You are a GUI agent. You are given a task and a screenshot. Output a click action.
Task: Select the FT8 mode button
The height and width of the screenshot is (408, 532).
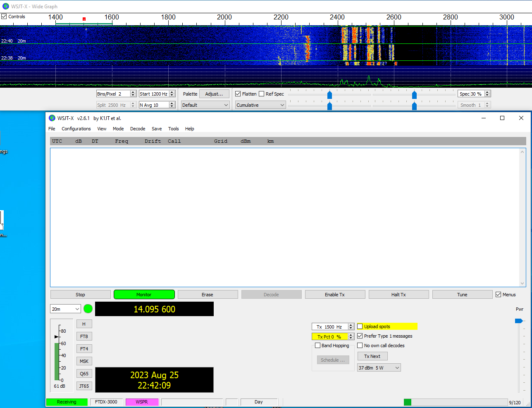[x=84, y=336]
